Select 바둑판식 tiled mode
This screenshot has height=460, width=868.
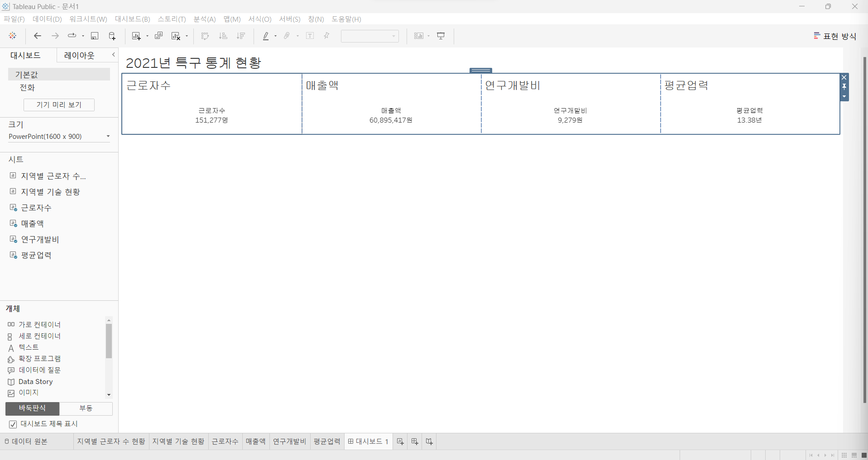32,408
